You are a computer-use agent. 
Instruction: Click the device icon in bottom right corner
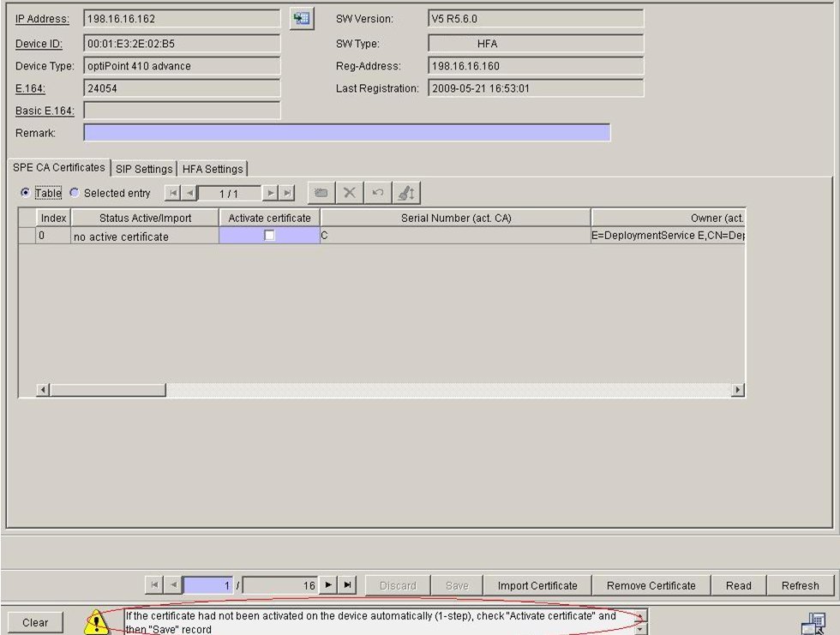[x=813, y=623]
